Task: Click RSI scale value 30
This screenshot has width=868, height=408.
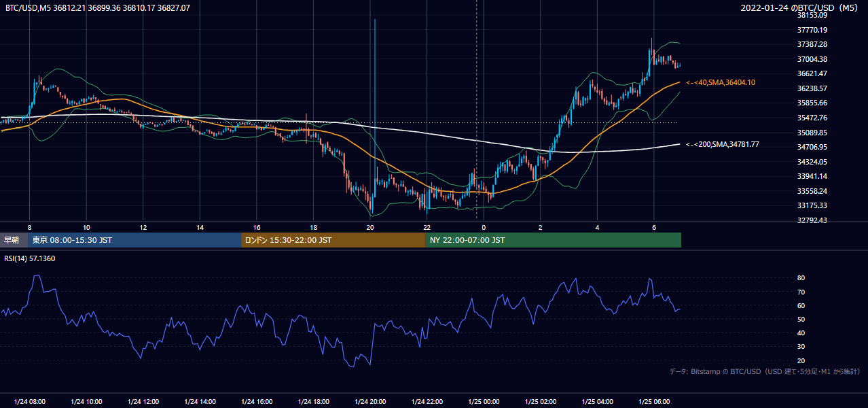Action: 801,347
